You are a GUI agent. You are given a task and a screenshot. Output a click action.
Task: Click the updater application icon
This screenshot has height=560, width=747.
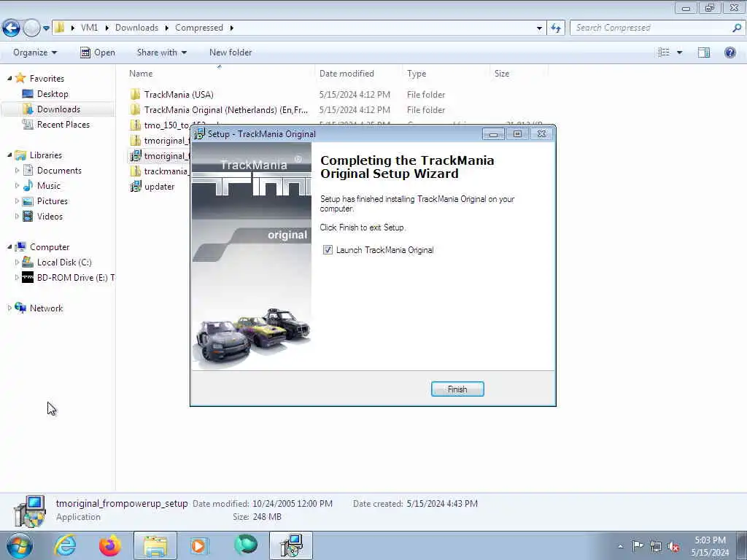pos(135,186)
